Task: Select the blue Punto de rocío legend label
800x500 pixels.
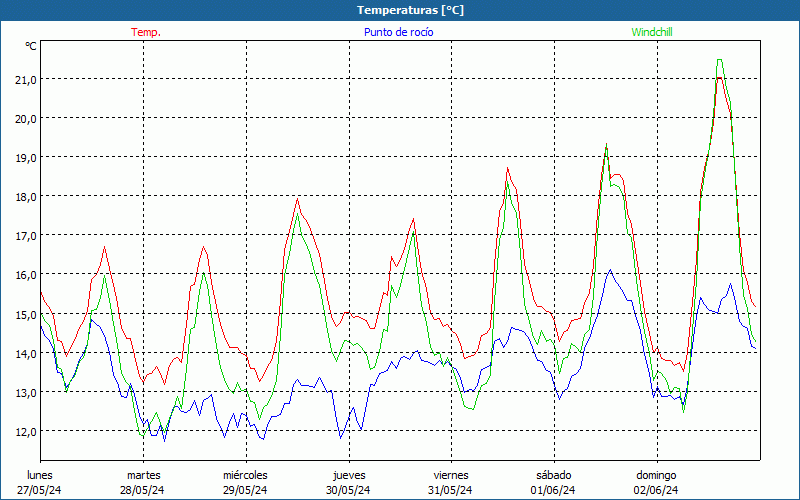Action: 398,32
